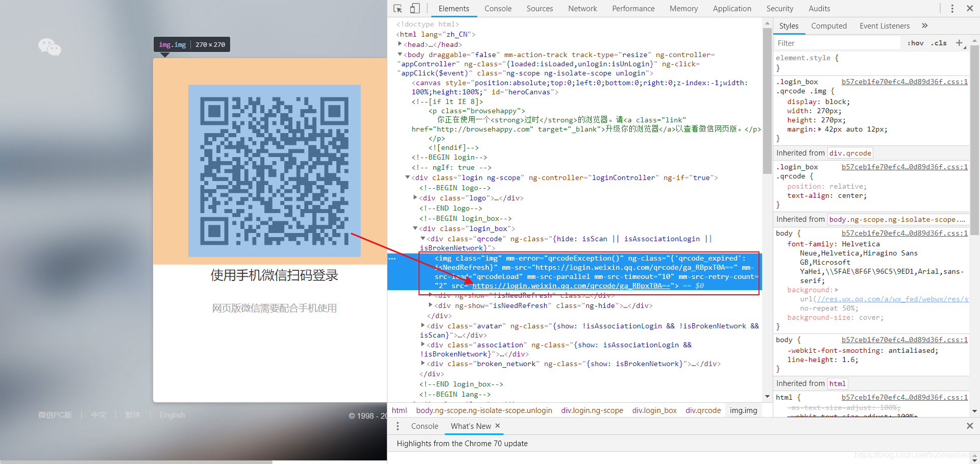
Task: Select the canvas heroCanvas element row
Action: coord(579,87)
